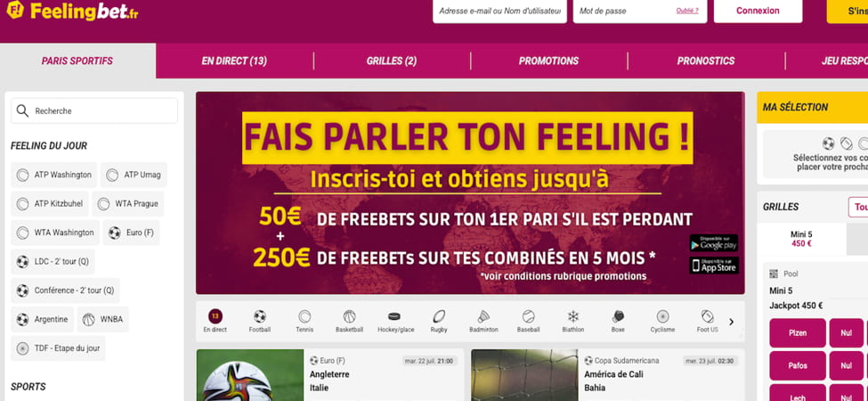The height and width of the screenshot is (401, 868).
Task: Click the Connexion button
Action: [x=758, y=11]
